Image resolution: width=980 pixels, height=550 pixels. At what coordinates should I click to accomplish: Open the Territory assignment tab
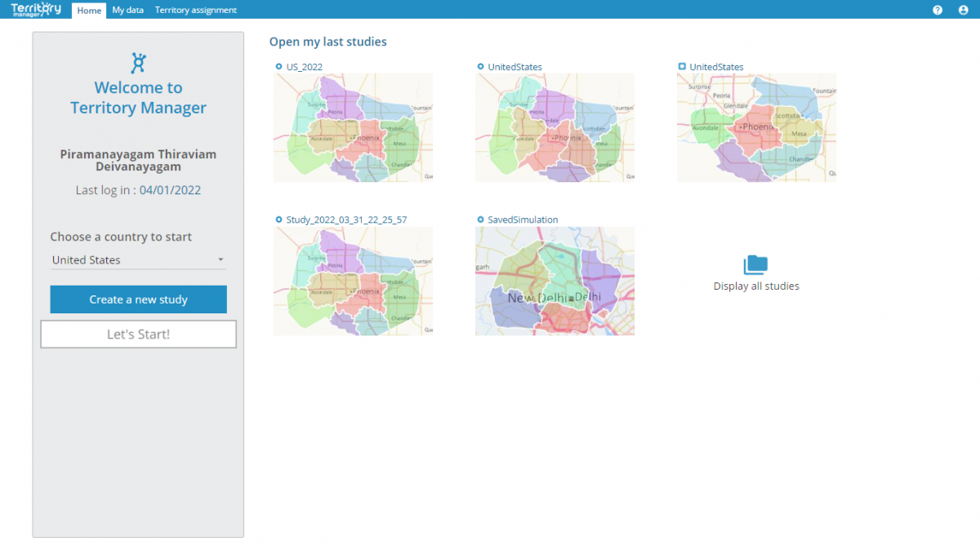196,10
